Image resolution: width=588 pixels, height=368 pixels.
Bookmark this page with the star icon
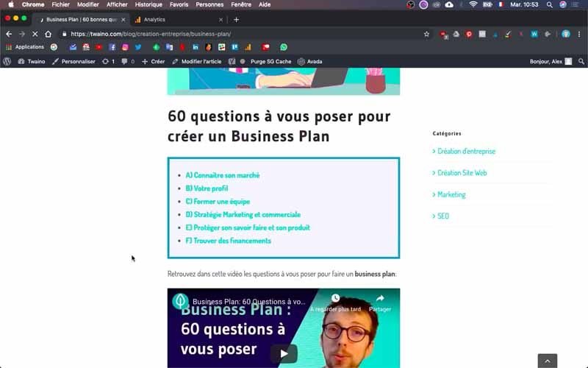pyautogui.click(x=426, y=34)
